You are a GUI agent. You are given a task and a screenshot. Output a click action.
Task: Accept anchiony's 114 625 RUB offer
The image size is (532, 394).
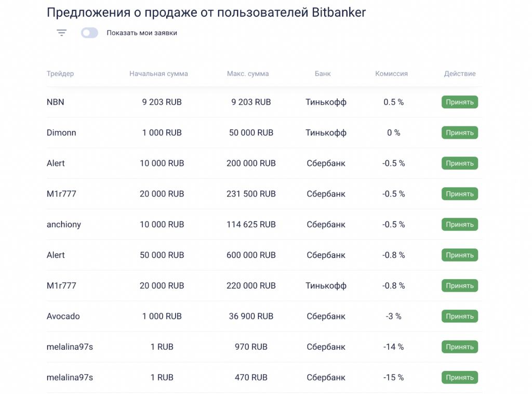pos(459,225)
